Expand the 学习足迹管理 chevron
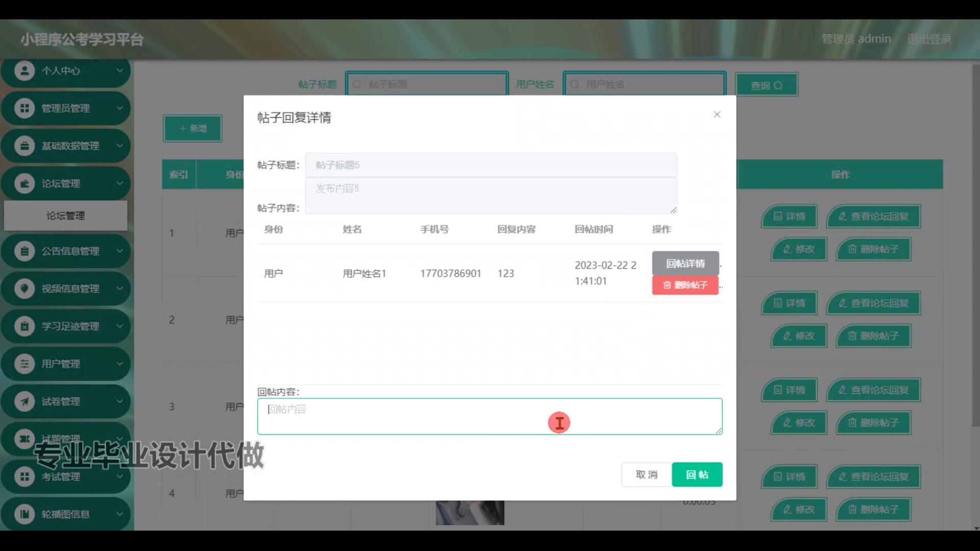980x551 pixels. (x=119, y=326)
